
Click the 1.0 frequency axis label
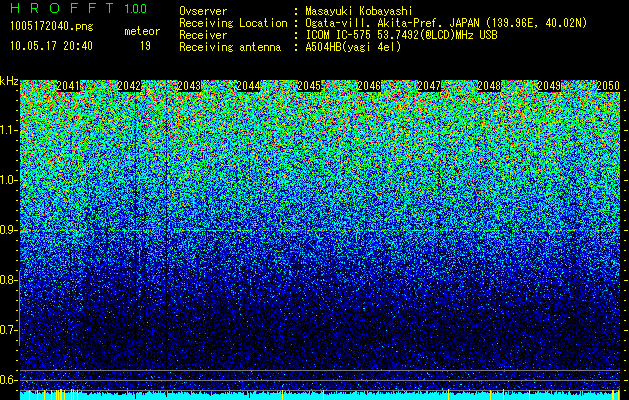click(7, 181)
